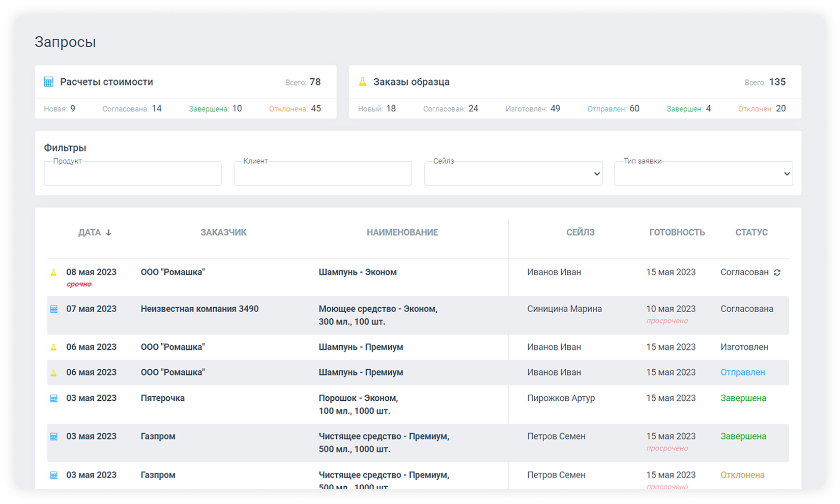
Task: Sort table by the СТАТУС column header
Action: pos(751,232)
